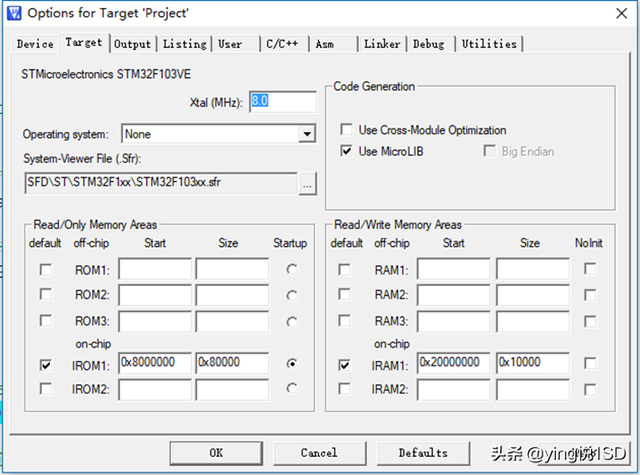Go to the Debug tab

click(429, 44)
